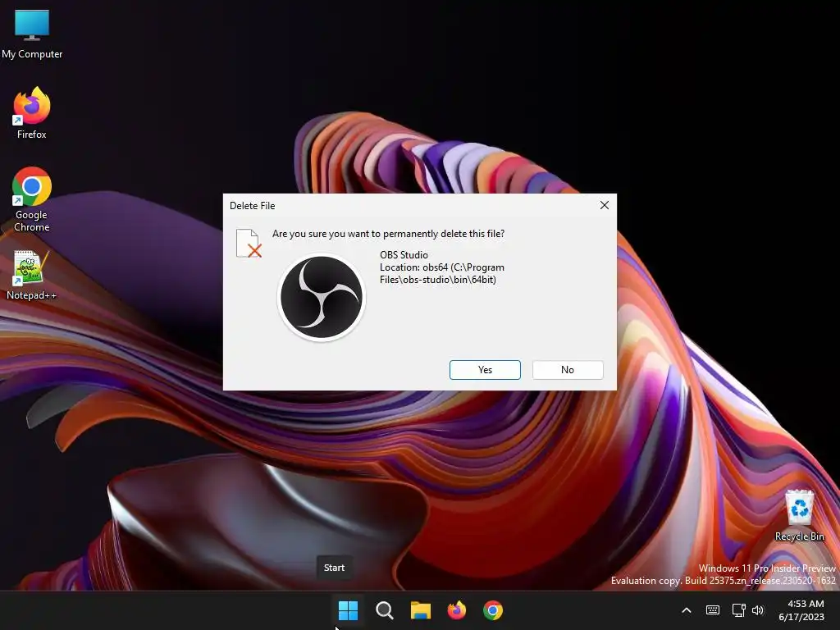Viewport: 840px width, 630px height.
Task: Select the Notepad++ desktop shortcut
Action: (32, 275)
